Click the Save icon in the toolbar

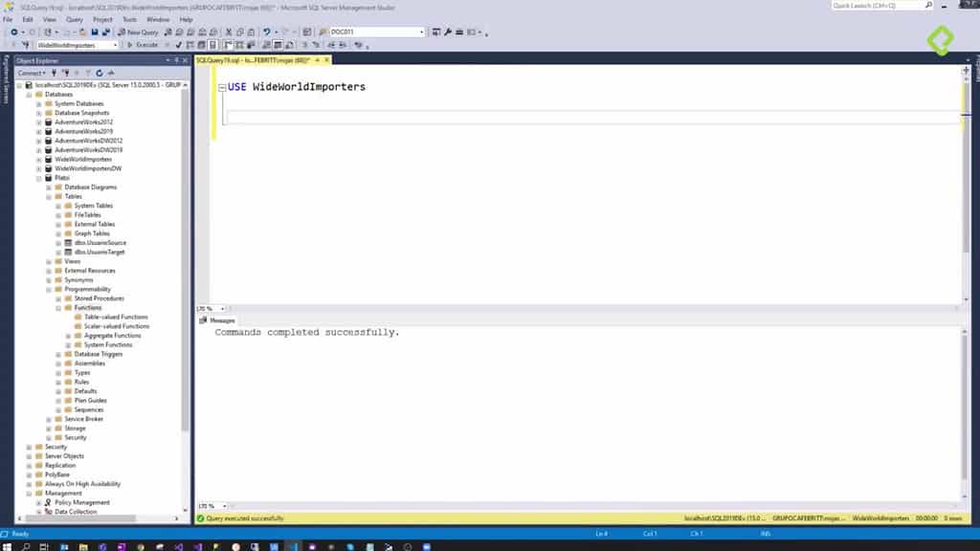(95, 32)
